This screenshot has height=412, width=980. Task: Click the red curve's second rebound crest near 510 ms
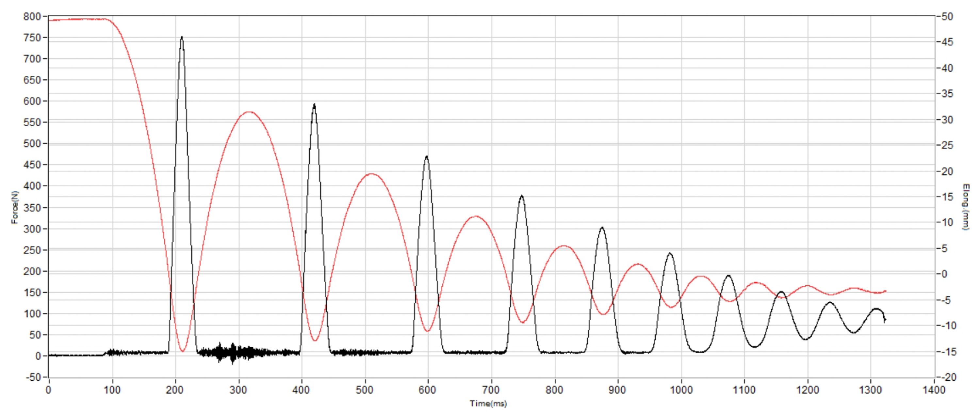371,174
